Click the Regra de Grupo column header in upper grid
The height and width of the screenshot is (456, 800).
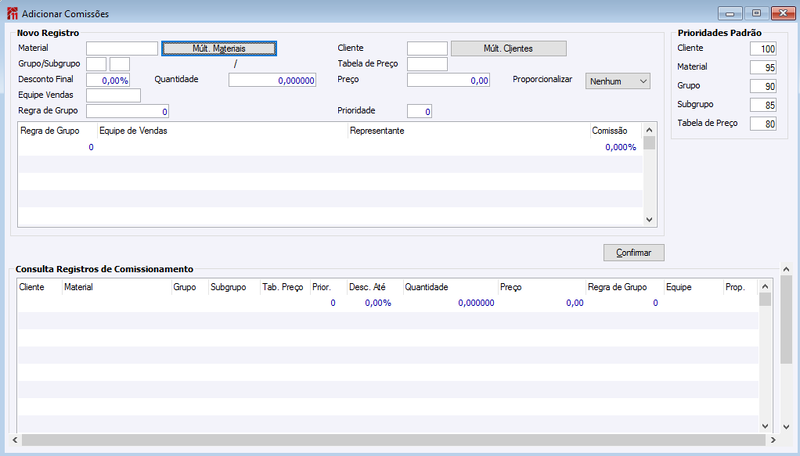click(58, 131)
